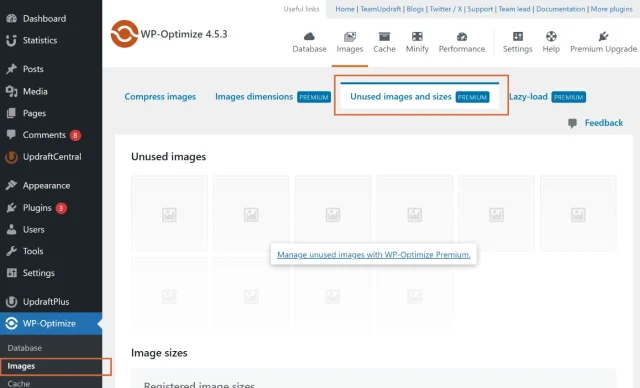Click the Feedback speech bubble icon
Image resolution: width=640 pixels, height=388 pixels.
[x=572, y=123]
